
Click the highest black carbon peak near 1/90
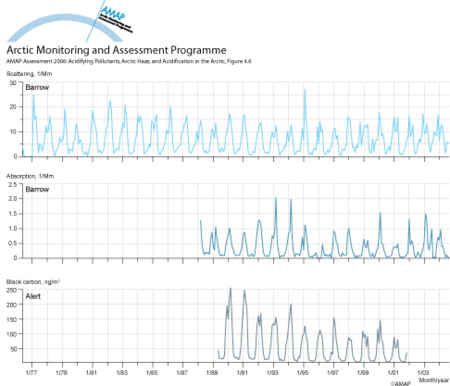coord(231,289)
